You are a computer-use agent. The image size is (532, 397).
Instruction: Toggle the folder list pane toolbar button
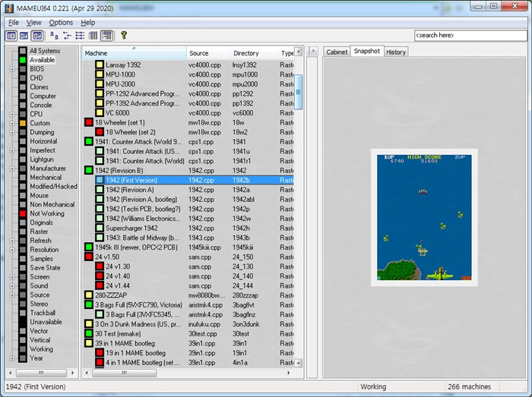(11, 36)
